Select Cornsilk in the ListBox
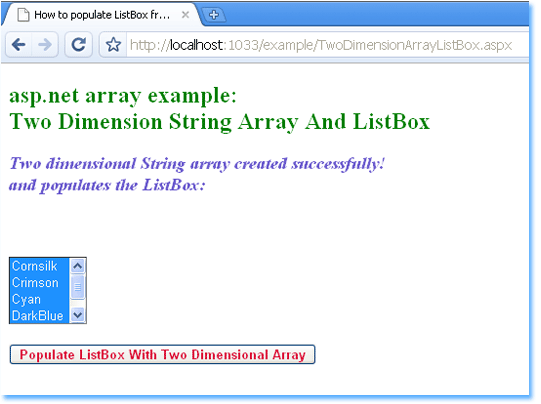This screenshot has height=404, width=541. (39, 266)
